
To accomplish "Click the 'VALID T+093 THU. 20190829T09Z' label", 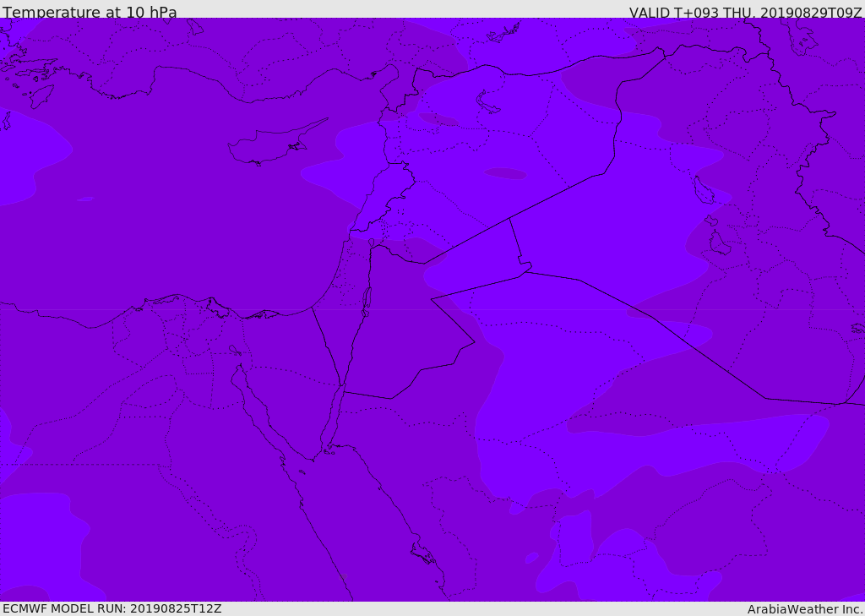I will coord(745,13).
